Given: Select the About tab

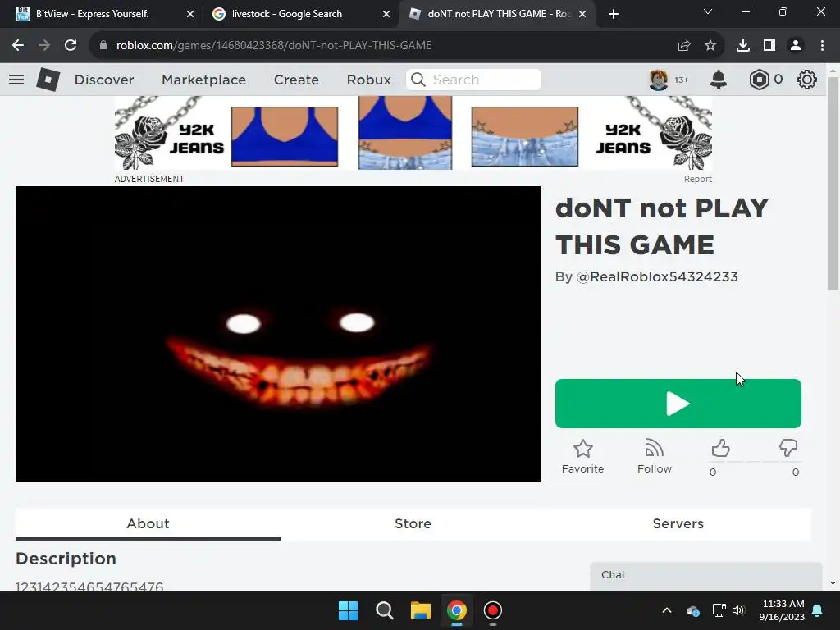Looking at the screenshot, I should tap(148, 524).
